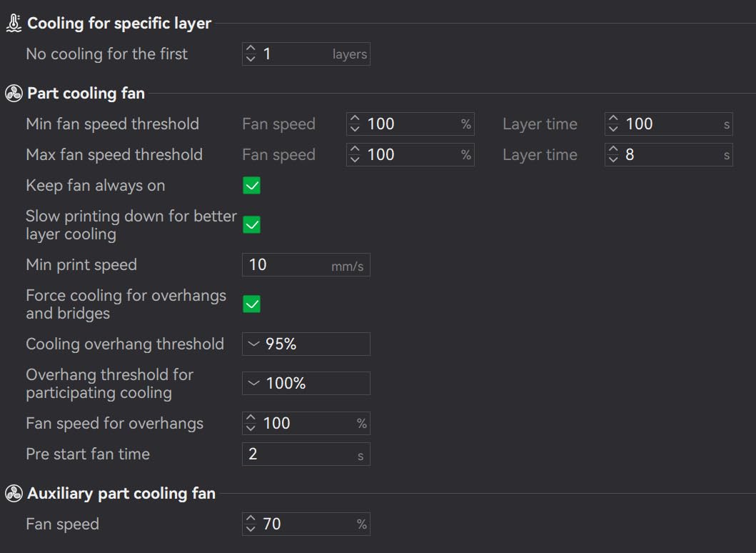Disable Slow printing down for better layer cooling
Viewport: 756px width, 553px height.
pyautogui.click(x=251, y=225)
